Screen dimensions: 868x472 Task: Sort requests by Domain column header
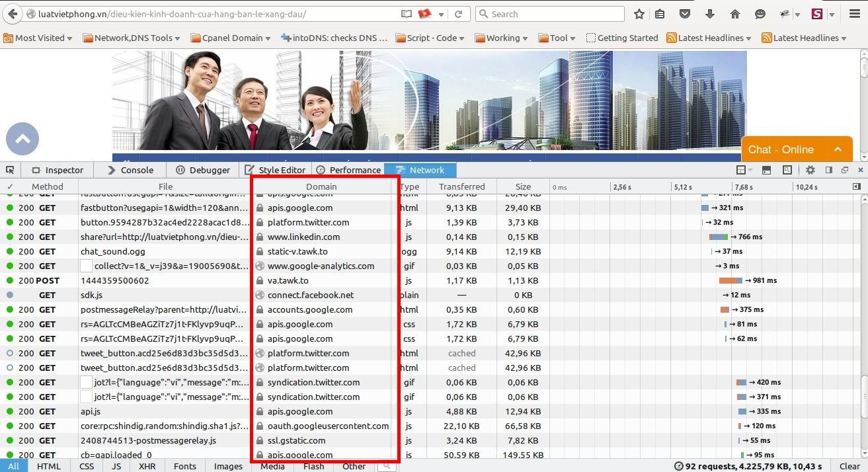[x=321, y=186]
